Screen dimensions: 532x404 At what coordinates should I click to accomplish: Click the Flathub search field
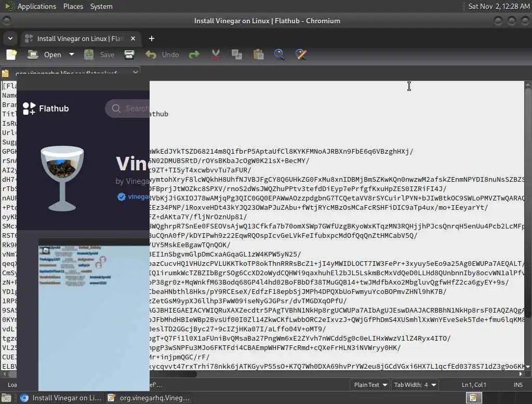tap(128, 109)
